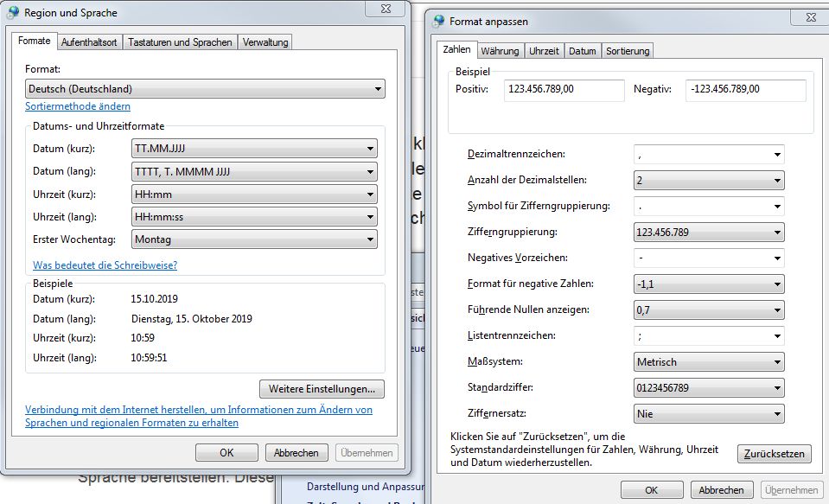Switch to the Währung tab

[500, 51]
